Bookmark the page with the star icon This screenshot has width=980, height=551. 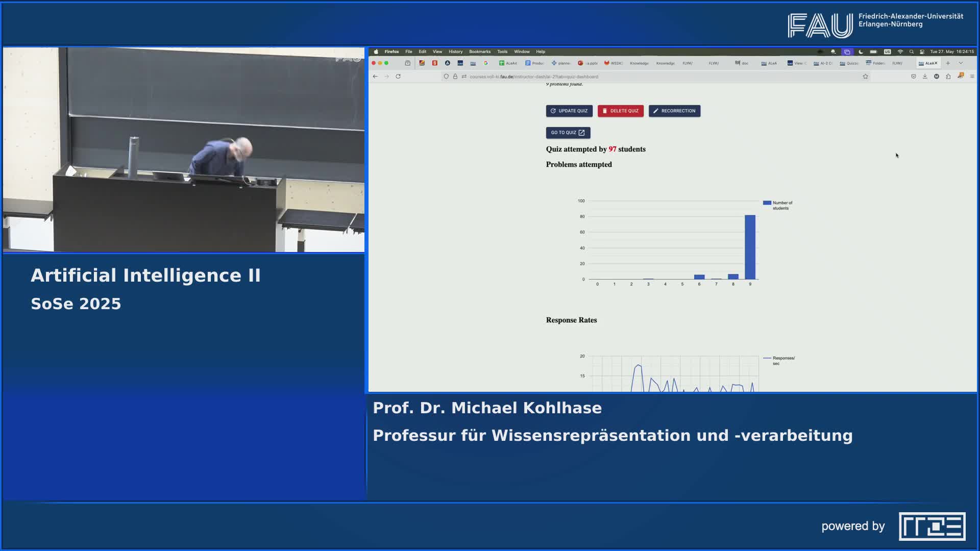coord(865,77)
